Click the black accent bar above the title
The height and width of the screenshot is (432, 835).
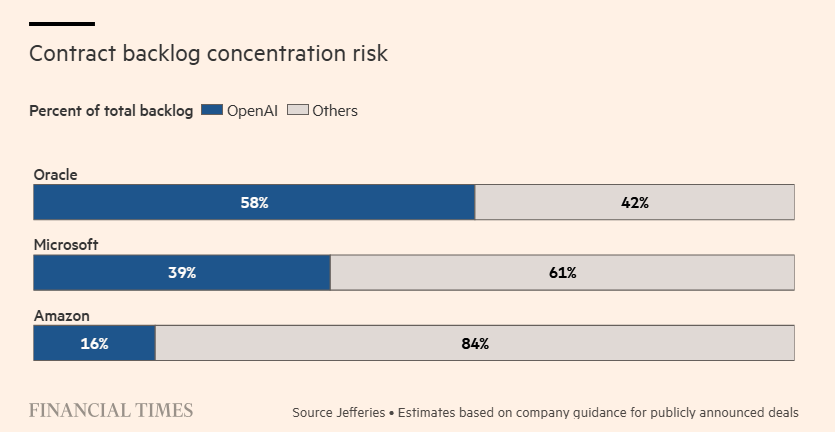(x=62, y=23)
